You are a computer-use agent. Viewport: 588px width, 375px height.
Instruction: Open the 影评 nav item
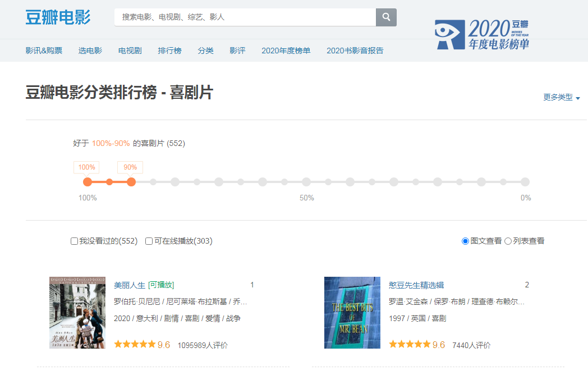point(237,51)
